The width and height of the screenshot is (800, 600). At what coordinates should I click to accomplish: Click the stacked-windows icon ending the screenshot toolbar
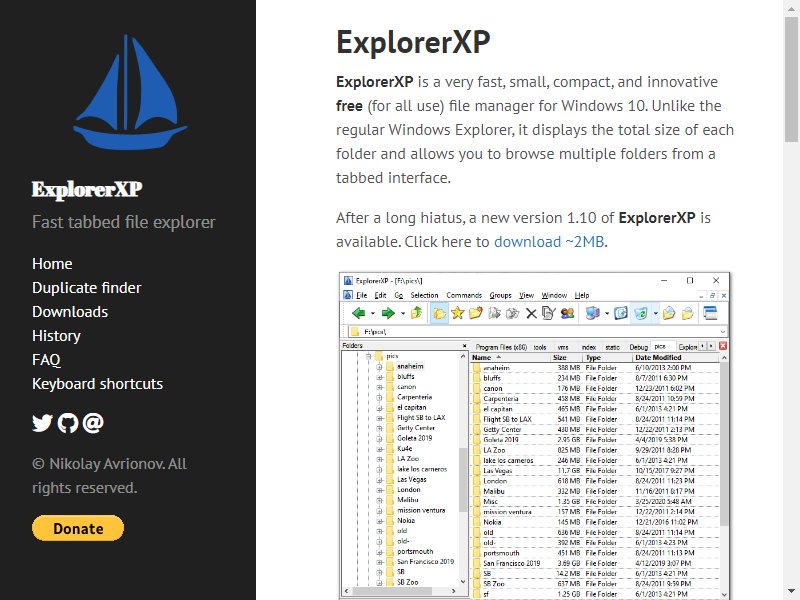(710, 313)
